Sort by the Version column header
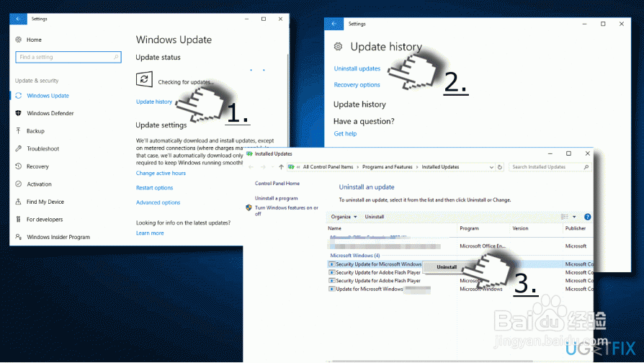 [520, 228]
